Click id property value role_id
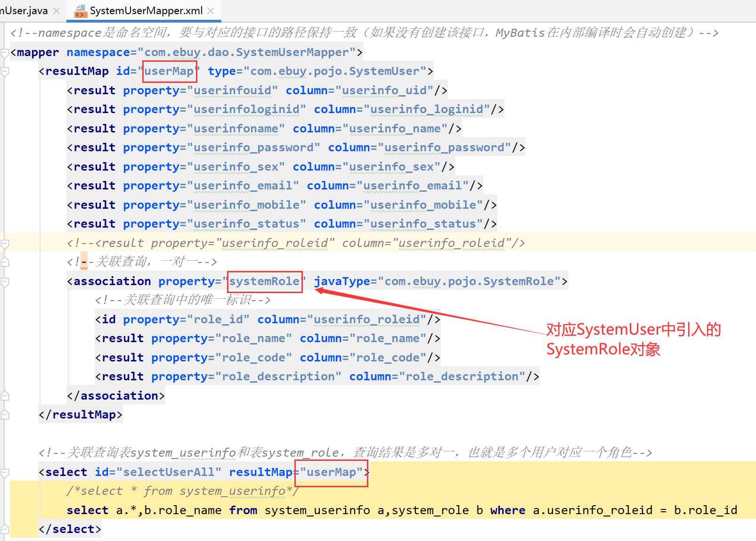The image size is (756, 541). click(218, 320)
